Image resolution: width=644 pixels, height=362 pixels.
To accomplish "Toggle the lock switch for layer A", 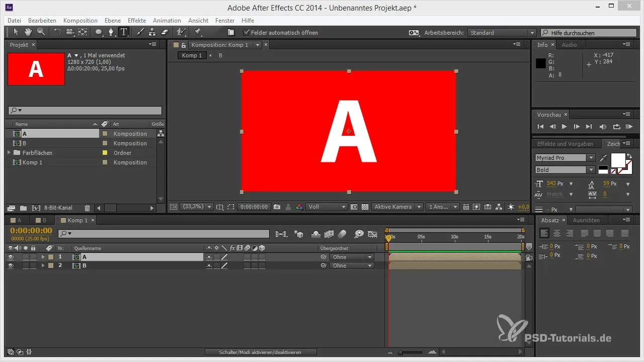I will (33, 257).
